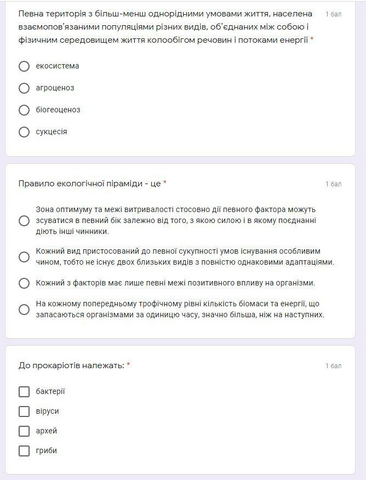This screenshot has height=480, width=366.
Task: Click the екосистема answer label text
Action: pyautogui.click(x=57, y=66)
